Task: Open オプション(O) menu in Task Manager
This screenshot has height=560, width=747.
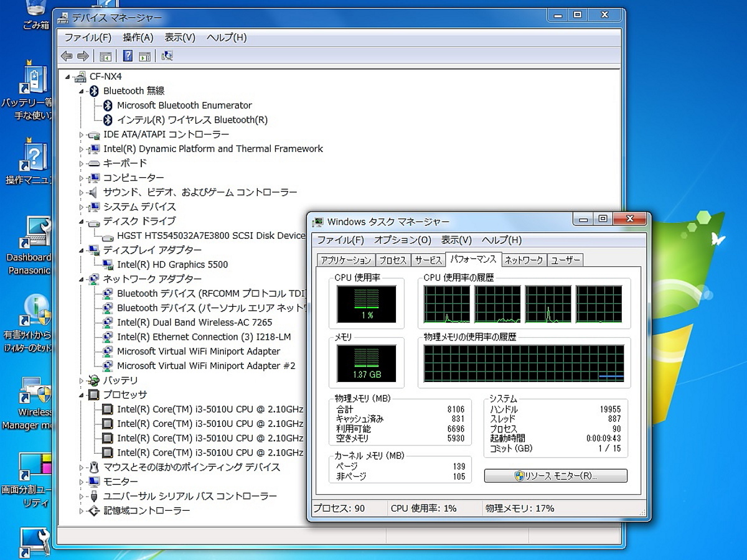Action: 402,240
